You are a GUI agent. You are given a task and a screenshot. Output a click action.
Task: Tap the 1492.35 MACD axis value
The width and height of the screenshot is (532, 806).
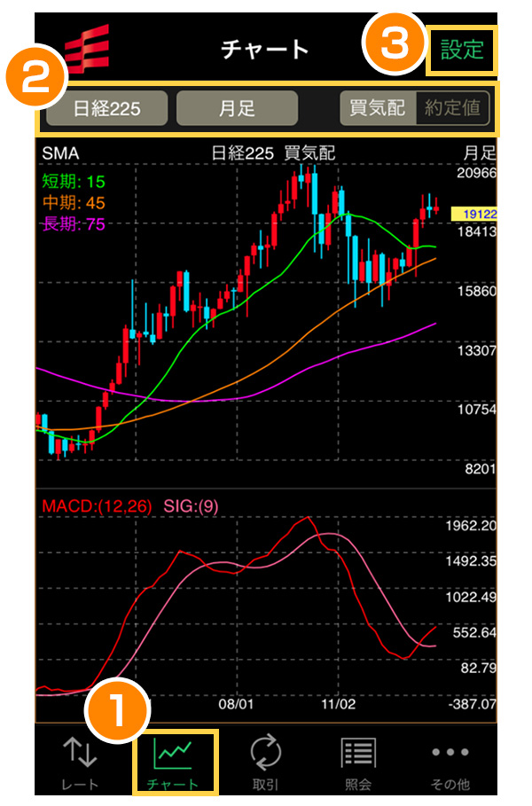[471, 560]
